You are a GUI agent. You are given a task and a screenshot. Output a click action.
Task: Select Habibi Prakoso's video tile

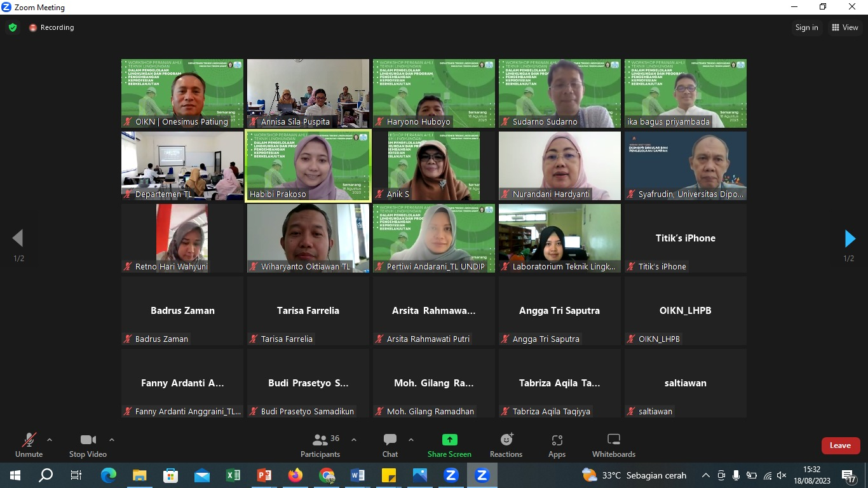click(308, 166)
